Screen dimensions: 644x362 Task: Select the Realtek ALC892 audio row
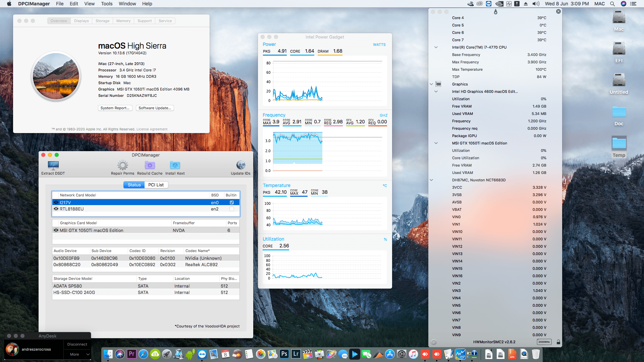pyautogui.click(x=146, y=264)
